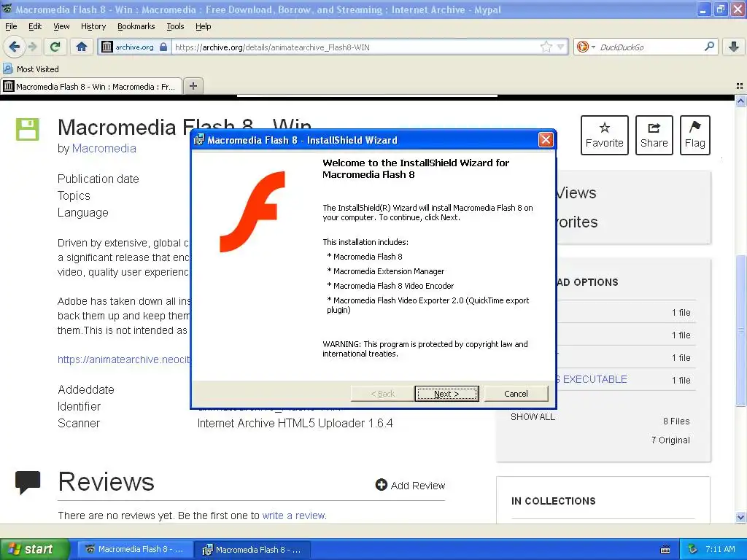
Task: Click the InstallShield Wizard title bar icon
Action: point(199,140)
